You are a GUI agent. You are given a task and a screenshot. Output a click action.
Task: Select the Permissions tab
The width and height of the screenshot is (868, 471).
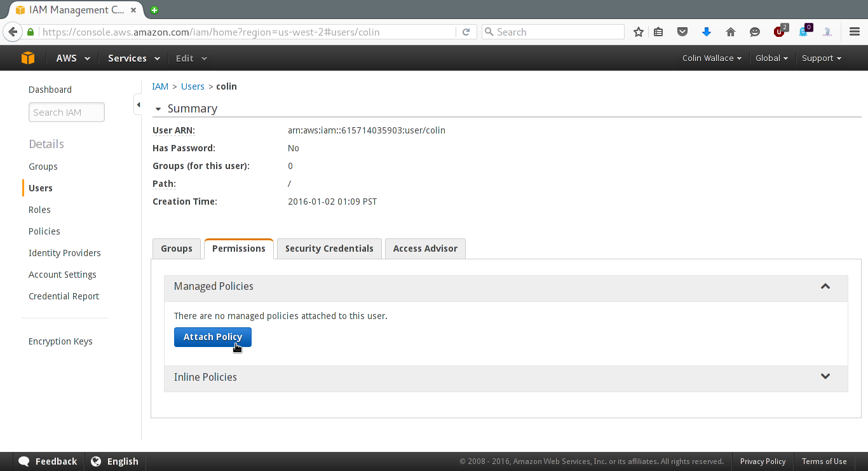click(x=239, y=249)
